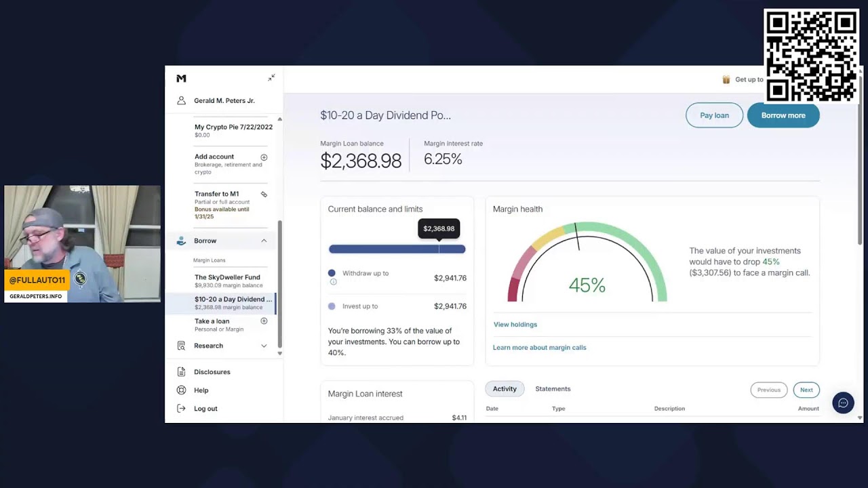Open the chat support bubble
The height and width of the screenshot is (488, 868).
pyautogui.click(x=843, y=403)
